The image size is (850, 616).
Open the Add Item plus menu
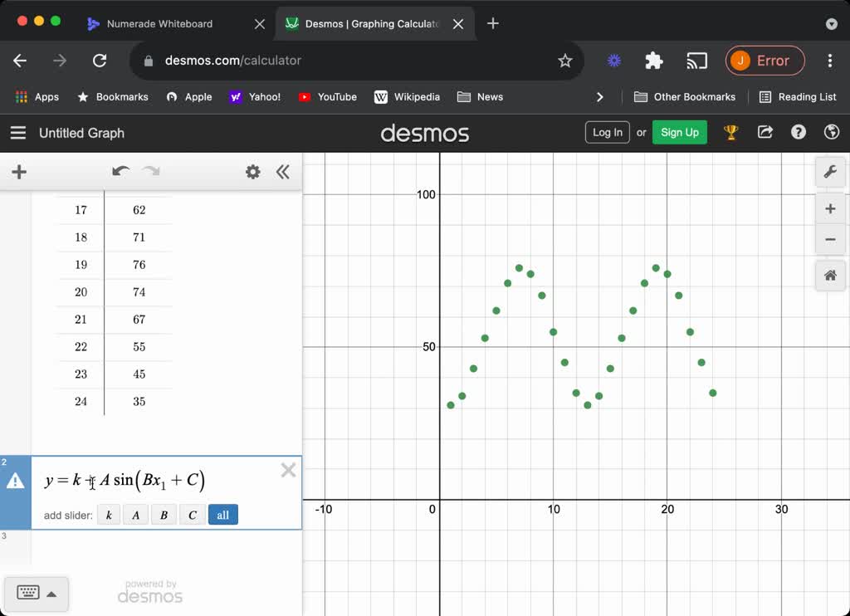pyautogui.click(x=19, y=172)
